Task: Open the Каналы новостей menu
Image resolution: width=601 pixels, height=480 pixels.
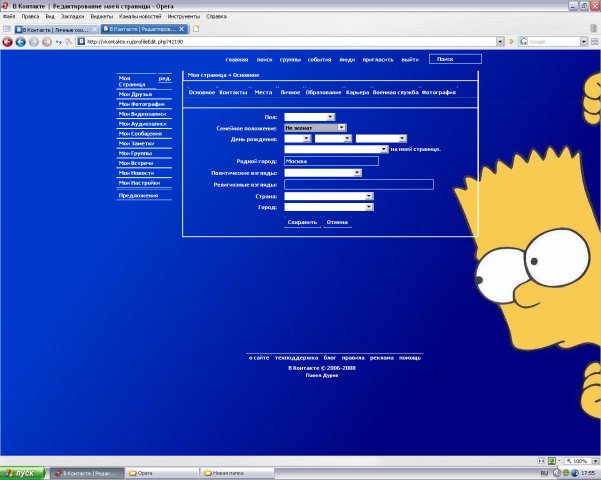Action: (x=140, y=16)
